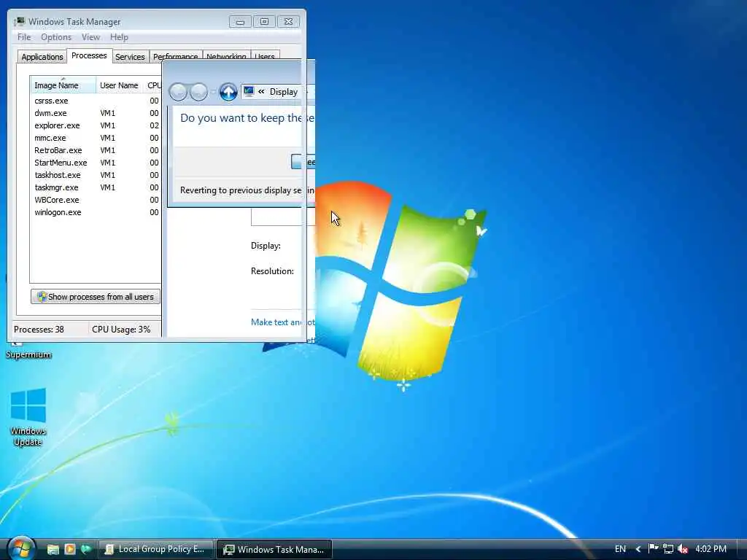The height and width of the screenshot is (560, 747).
Task: Open Task Manager View menu
Action: coord(90,37)
